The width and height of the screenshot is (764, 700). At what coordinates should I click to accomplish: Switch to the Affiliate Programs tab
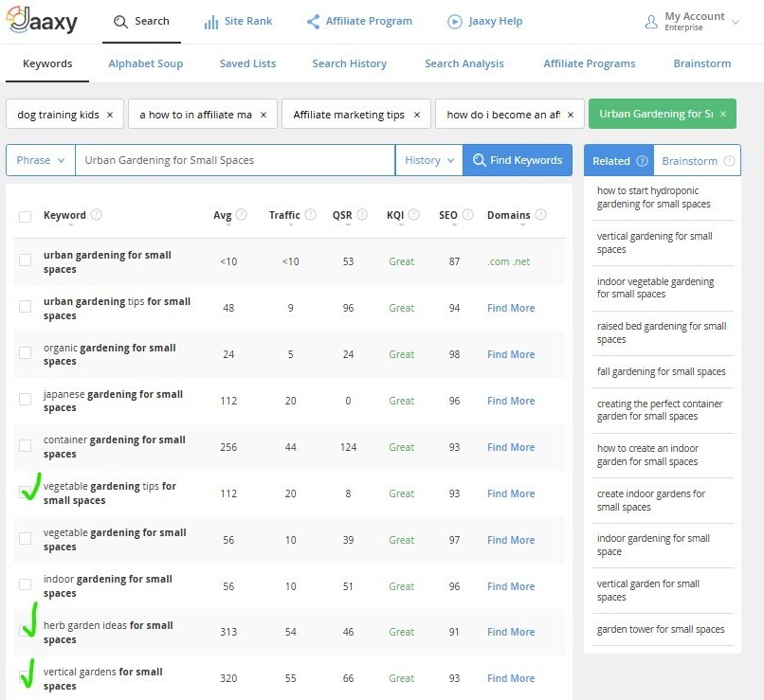[589, 63]
